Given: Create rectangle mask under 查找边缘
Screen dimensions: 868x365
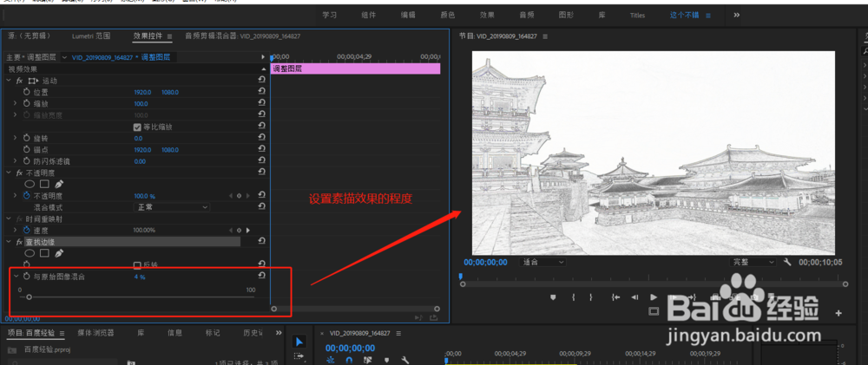Looking at the screenshot, I should [44, 253].
